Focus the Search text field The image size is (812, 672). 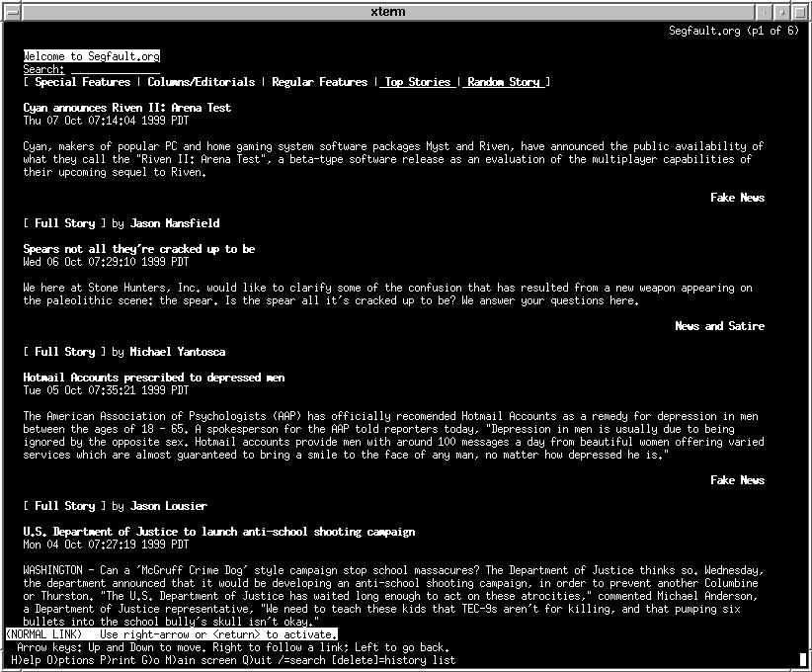point(114,69)
